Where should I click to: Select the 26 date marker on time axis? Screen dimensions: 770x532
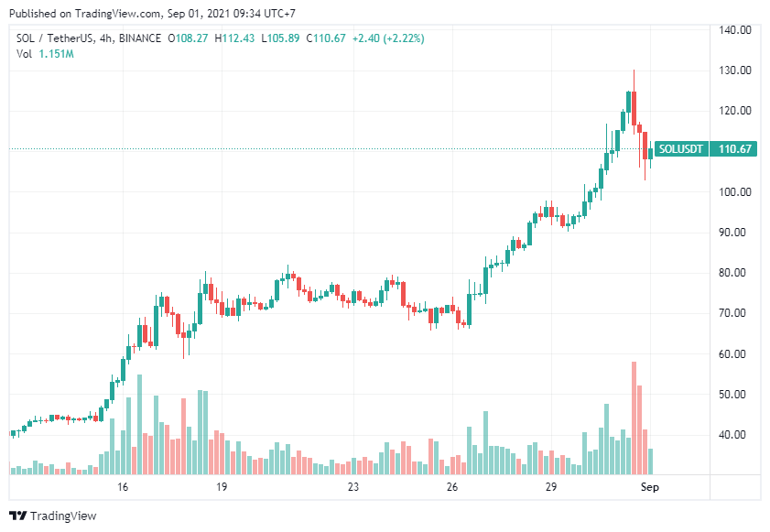pos(452,488)
